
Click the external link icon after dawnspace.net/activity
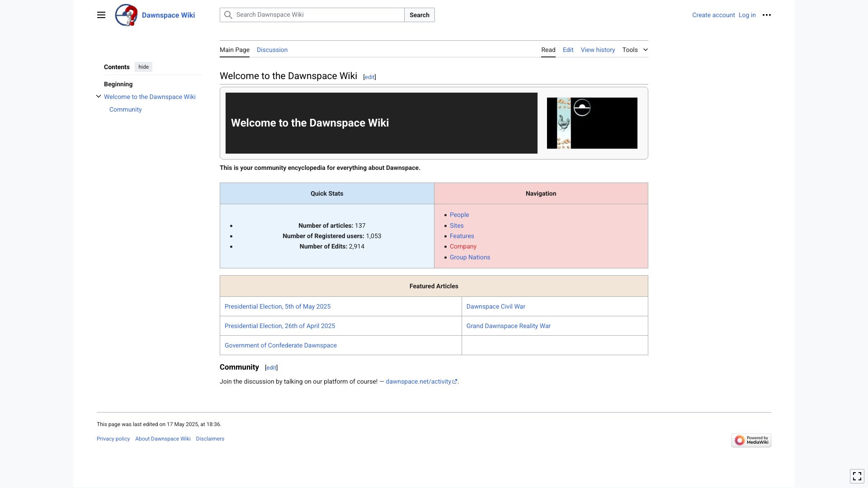455,381
